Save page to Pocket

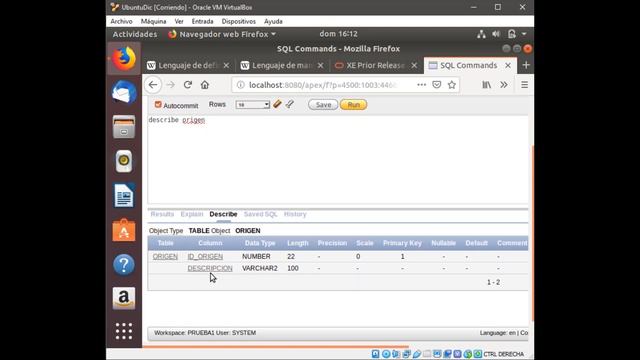437,84
